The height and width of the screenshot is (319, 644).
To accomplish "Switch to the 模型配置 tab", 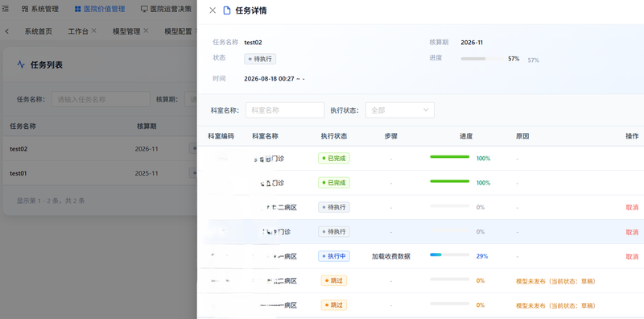I will point(178,31).
